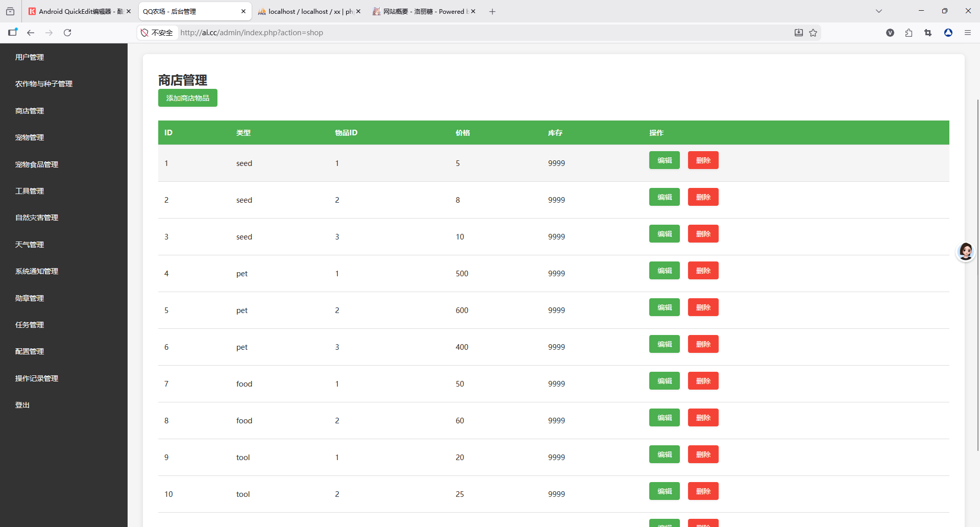
Task: Open the new tab plus button
Action: click(492, 11)
